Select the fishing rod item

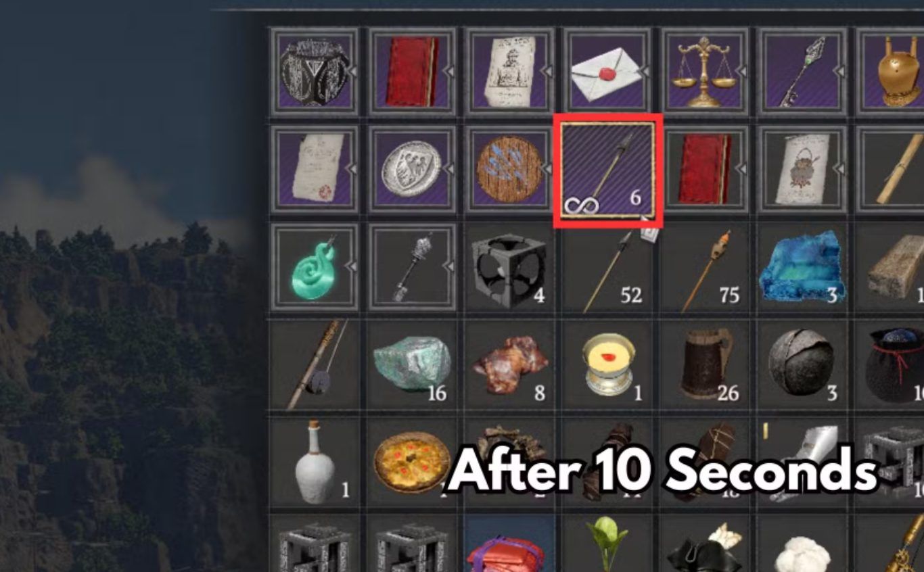point(315,365)
